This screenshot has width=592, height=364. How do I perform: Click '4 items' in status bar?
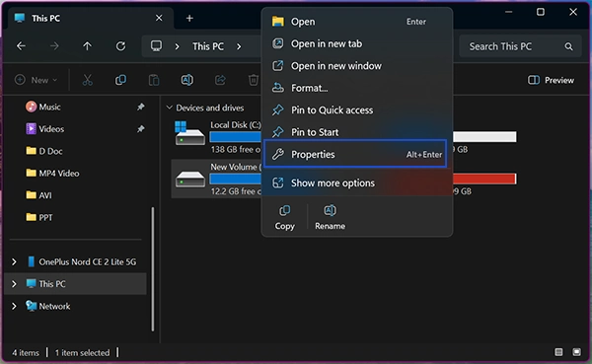[26, 353]
